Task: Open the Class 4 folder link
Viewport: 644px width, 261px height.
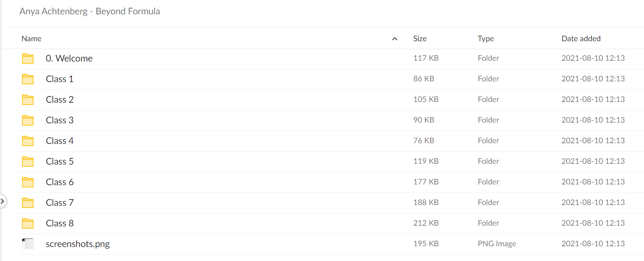Action: (60, 141)
